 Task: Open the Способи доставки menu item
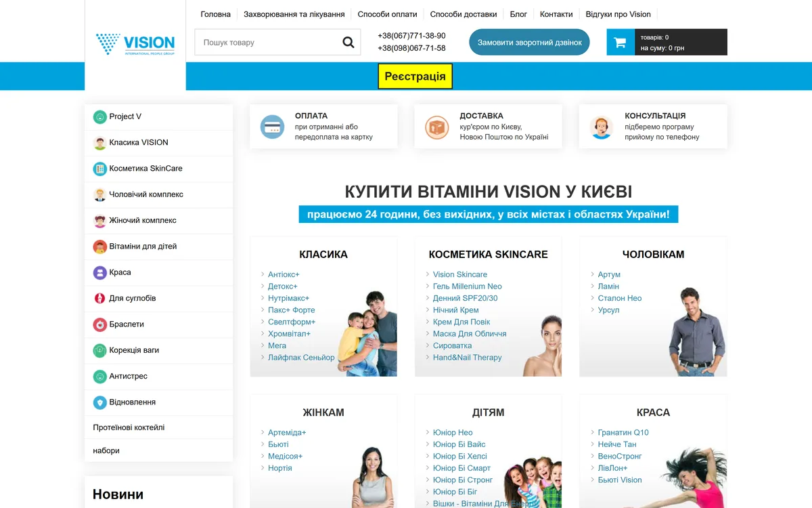click(x=464, y=14)
